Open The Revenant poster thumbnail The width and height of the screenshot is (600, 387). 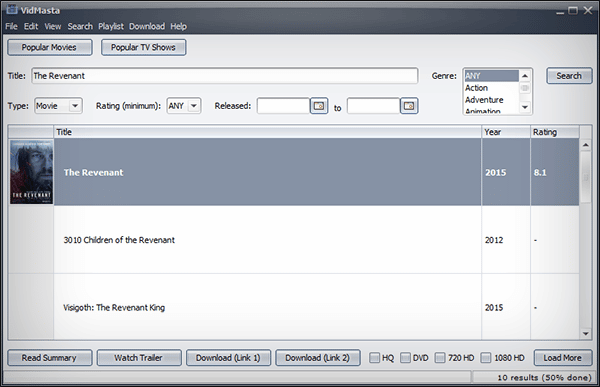point(31,171)
